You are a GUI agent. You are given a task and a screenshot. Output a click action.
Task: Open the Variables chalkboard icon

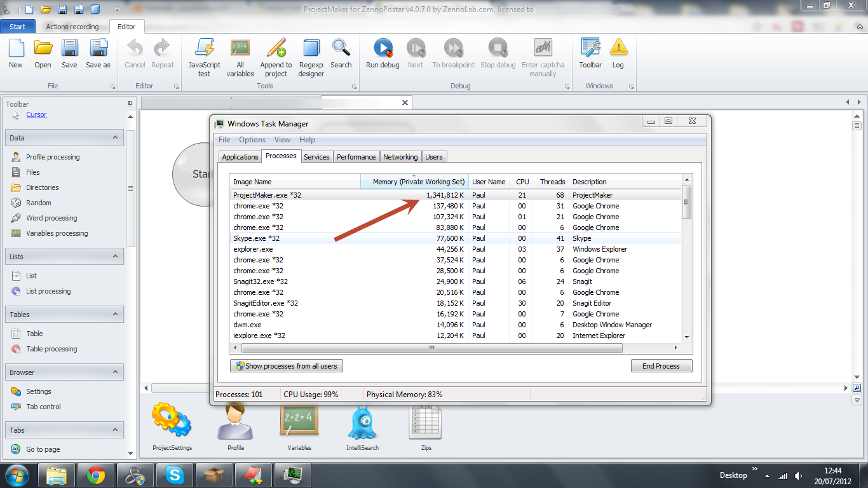299,421
